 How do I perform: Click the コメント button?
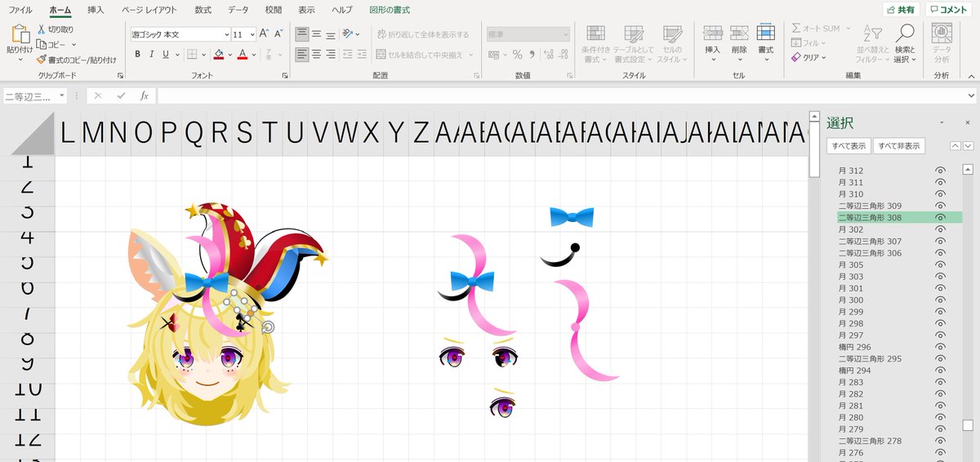coord(950,10)
